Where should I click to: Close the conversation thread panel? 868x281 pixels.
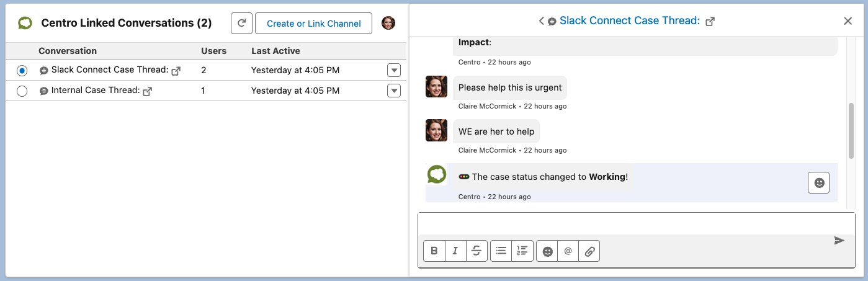[848, 21]
